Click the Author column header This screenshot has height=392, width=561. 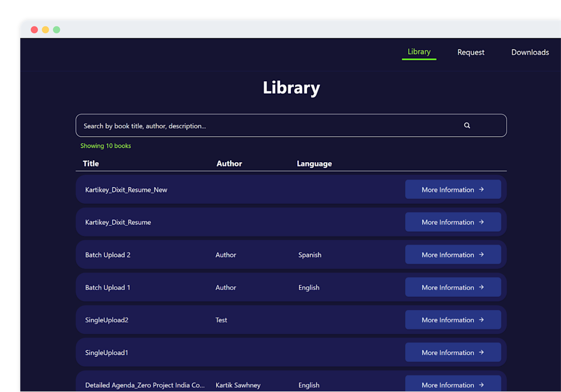point(229,163)
